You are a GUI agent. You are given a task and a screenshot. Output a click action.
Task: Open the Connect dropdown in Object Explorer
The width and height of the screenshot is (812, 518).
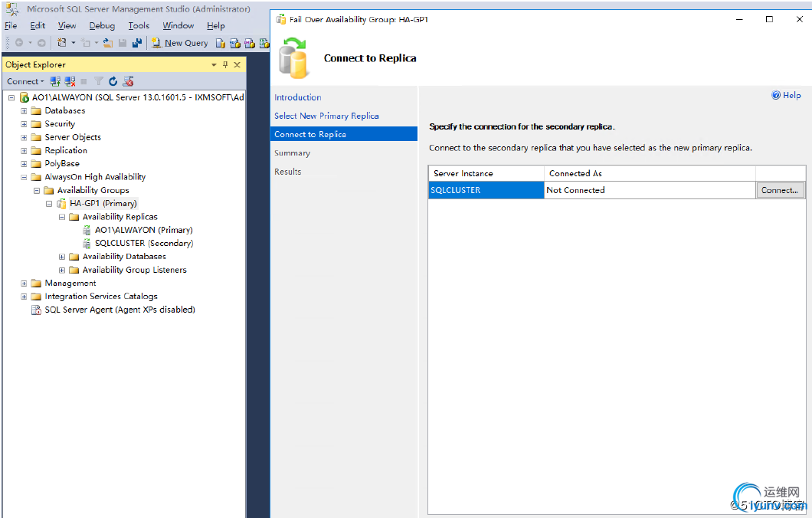pos(25,81)
